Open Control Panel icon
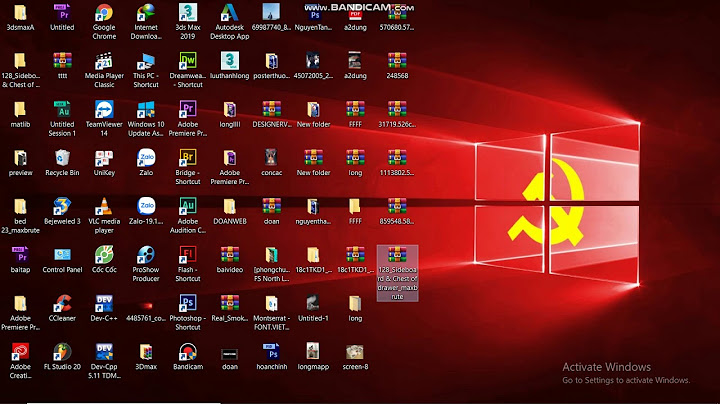Viewport: 720px width, 404px height. [x=62, y=255]
